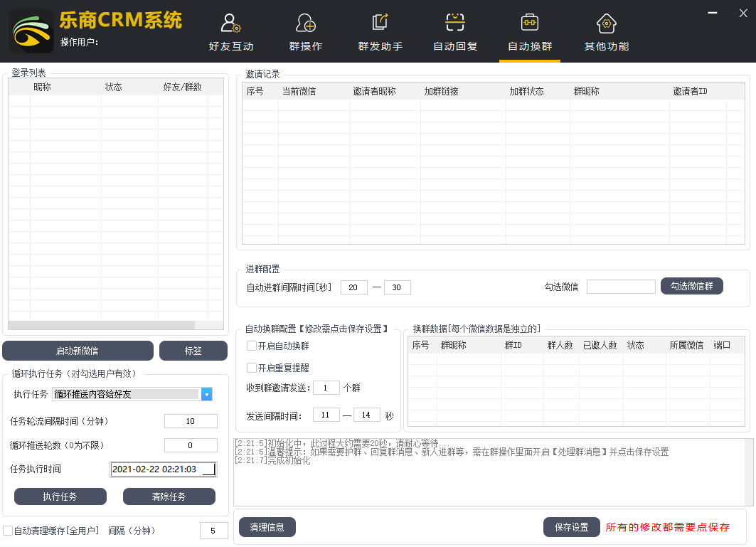Switch to the 群操作 tab

306,46
